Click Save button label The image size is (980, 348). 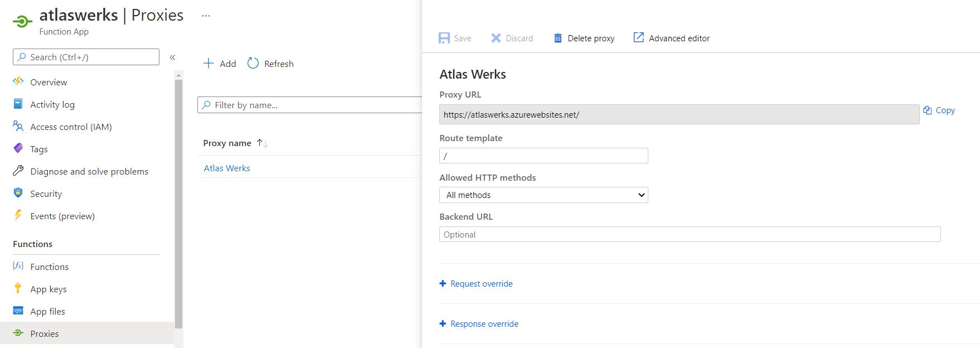pos(463,38)
